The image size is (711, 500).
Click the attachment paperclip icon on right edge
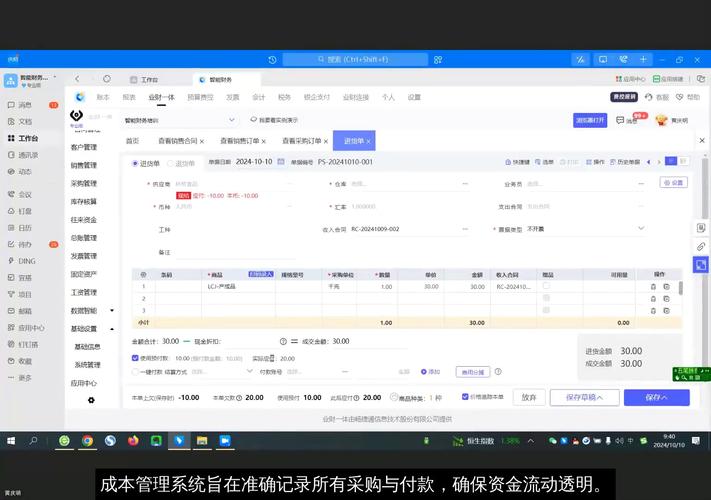coord(701,247)
